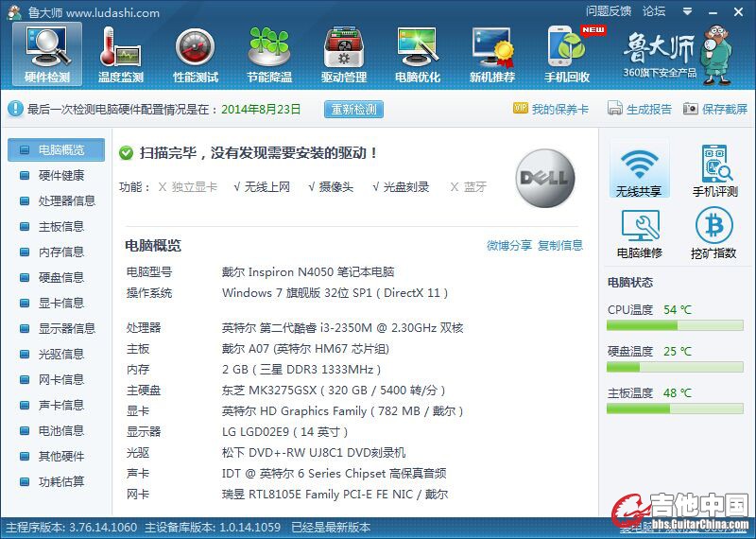Select 主板信息 in the sidebar
This screenshot has height=539, width=756.
[57, 226]
